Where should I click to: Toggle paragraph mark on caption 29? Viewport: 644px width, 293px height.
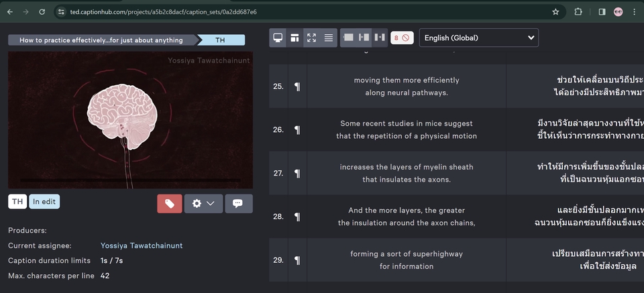tap(297, 260)
